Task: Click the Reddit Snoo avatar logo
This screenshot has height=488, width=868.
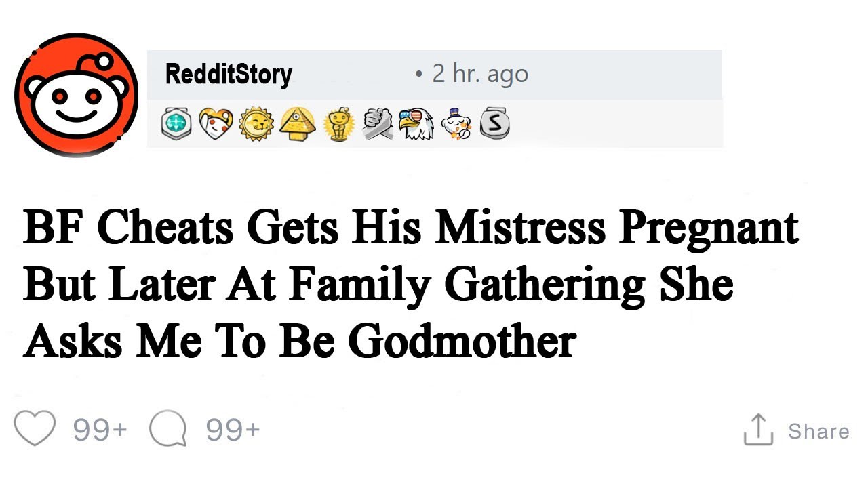Action: (77, 95)
